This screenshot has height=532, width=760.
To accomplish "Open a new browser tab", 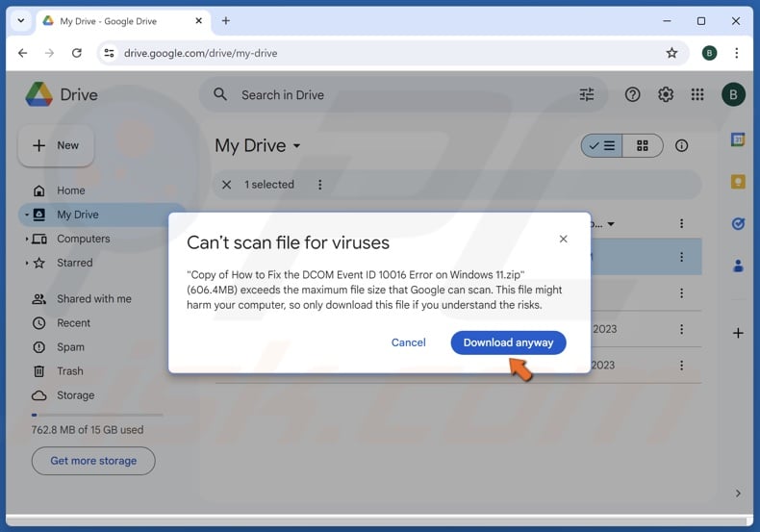I will point(226,21).
